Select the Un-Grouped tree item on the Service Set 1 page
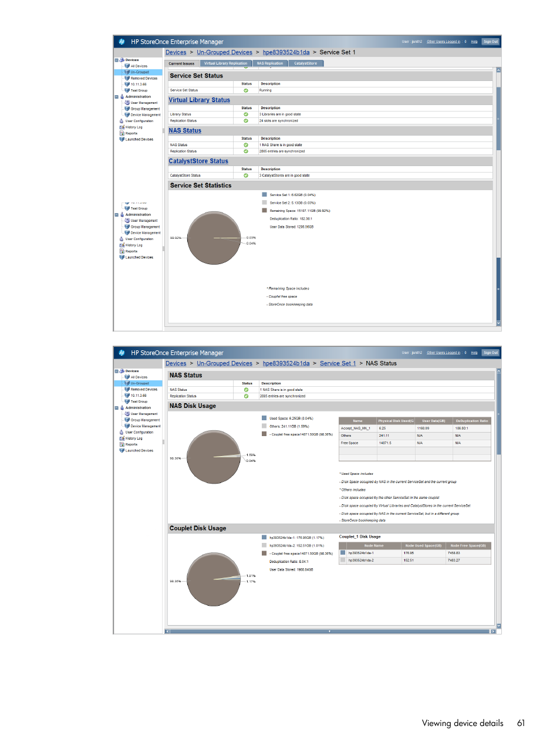Image resolution: width=560 pixels, height=746 pixels. pos(140,72)
